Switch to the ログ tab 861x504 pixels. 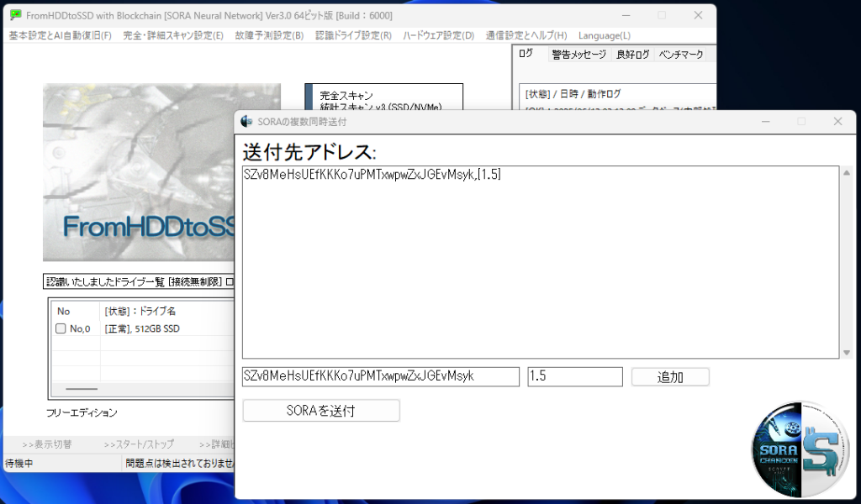[526, 54]
